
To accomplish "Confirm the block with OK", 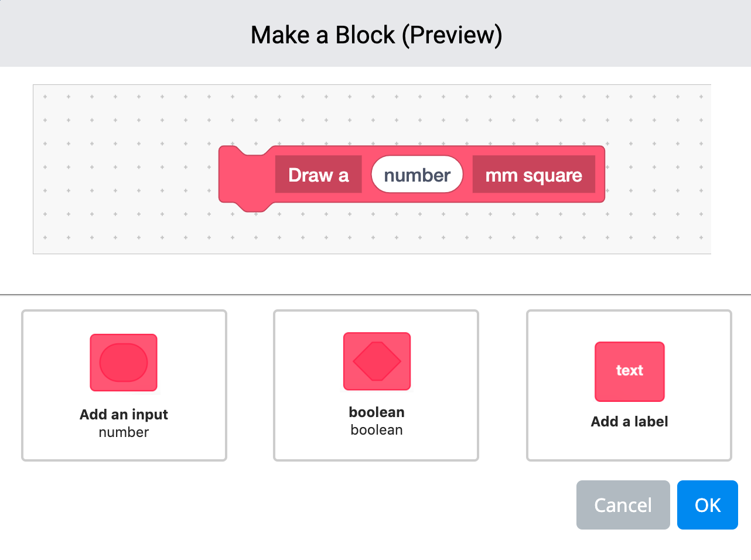I will pos(707,504).
